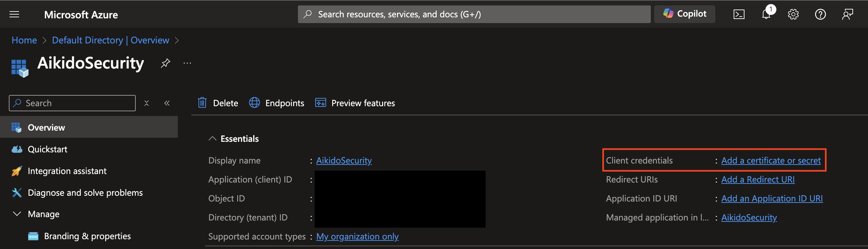This screenshot has width=868, height=249.
Task: Open Cloud Shell terminal icon
Action: (739, 14)
